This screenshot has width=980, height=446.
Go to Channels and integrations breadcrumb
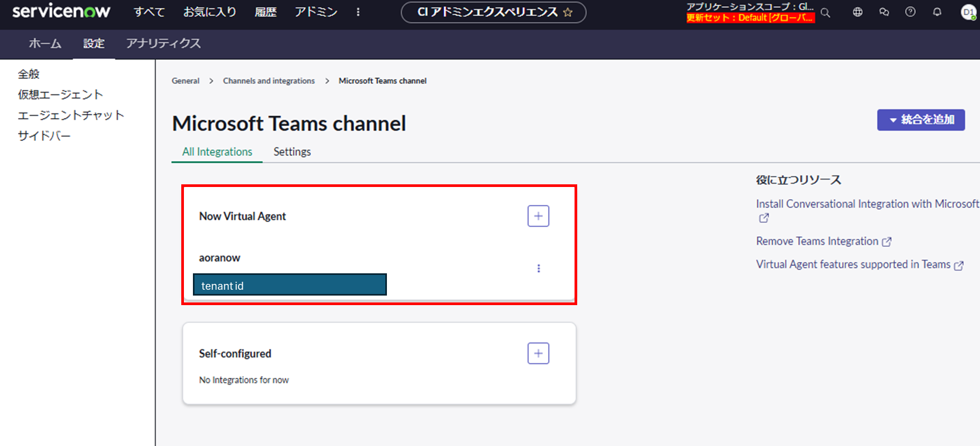(269, 81)
